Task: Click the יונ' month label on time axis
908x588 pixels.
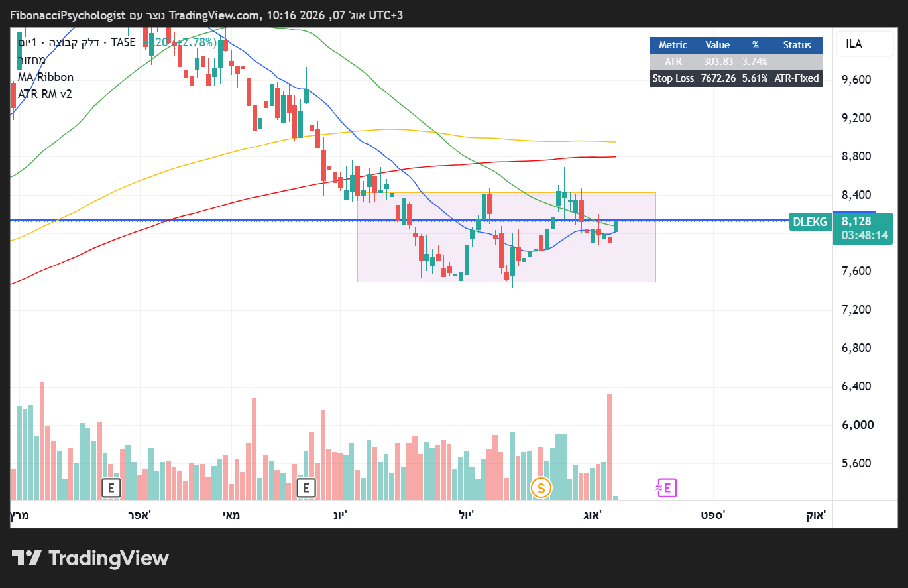Action: click(x=339, y=515)
